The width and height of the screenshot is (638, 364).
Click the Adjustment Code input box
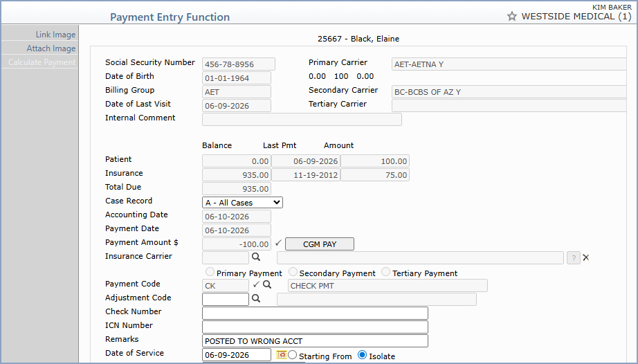click(x=226, y=300)
